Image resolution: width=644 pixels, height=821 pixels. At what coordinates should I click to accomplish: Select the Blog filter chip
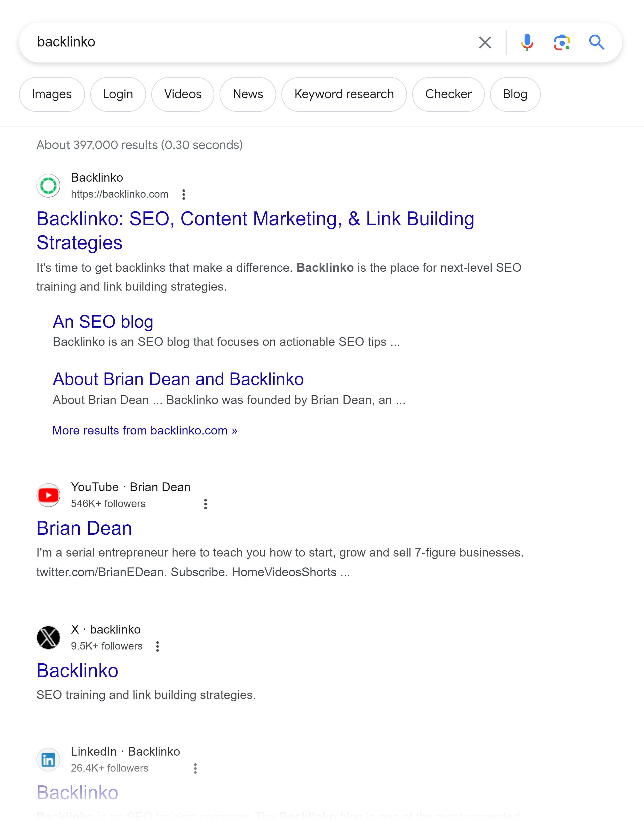click(x=515, y=94)
